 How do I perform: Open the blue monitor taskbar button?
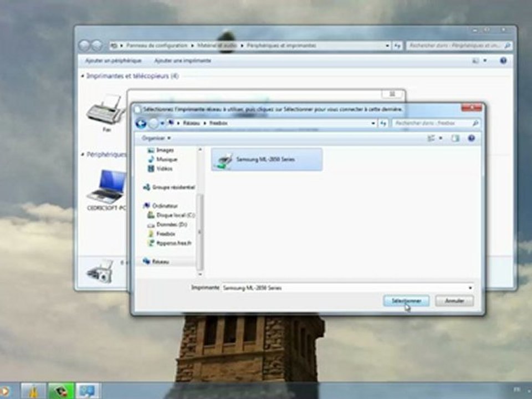[87, 391]
